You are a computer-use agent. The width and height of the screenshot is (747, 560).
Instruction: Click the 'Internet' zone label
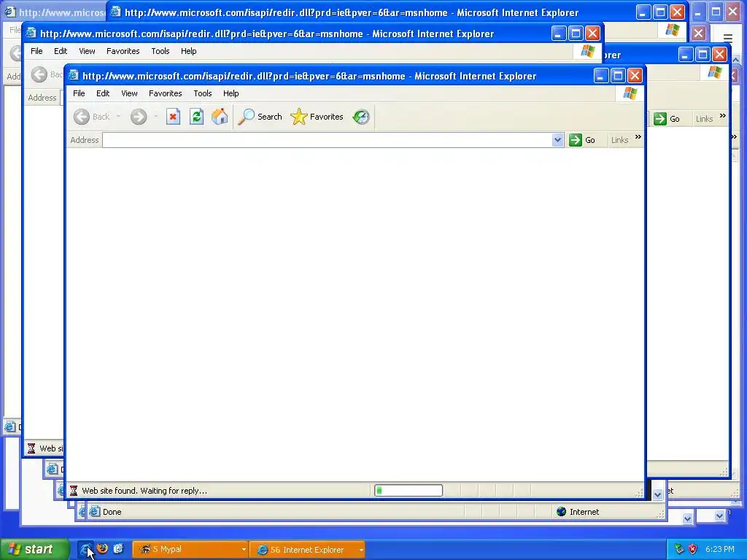tap(584, 512)
